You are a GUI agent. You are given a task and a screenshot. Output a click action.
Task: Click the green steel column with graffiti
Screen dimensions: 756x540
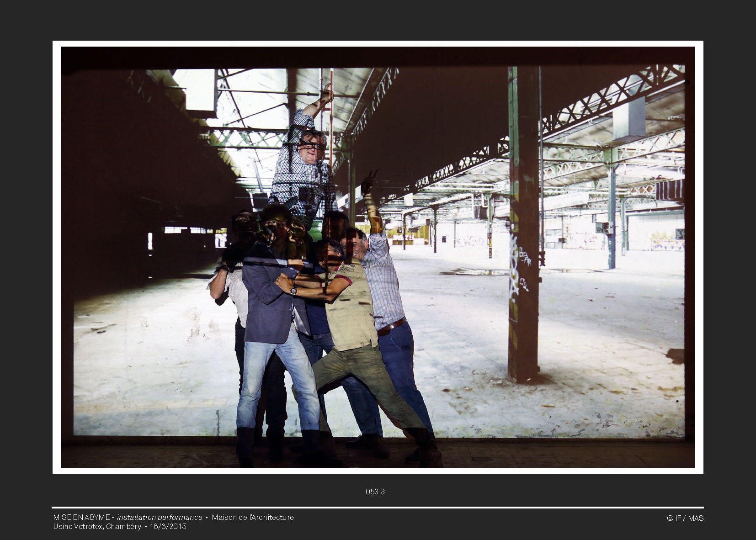click(524, 228)
